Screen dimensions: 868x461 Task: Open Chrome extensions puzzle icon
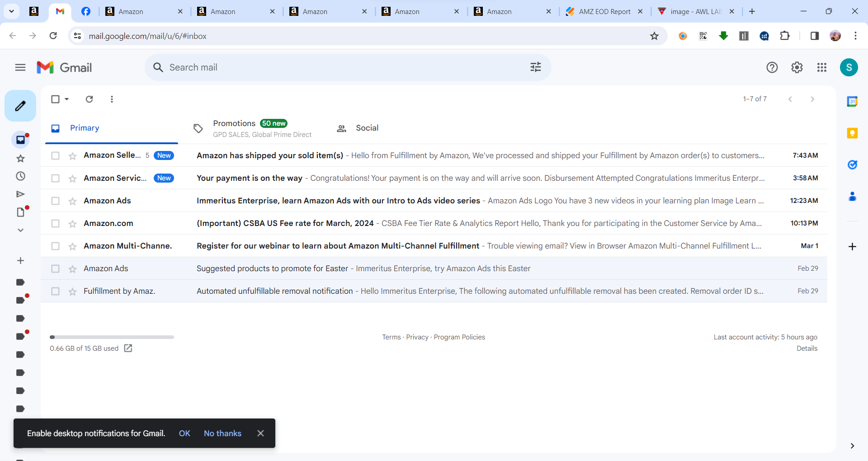785,36
